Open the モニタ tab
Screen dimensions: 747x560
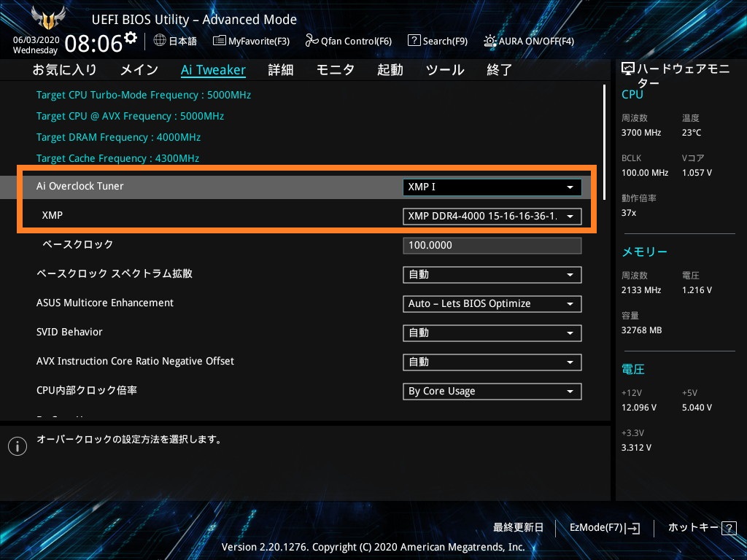(x=336, y=70)
